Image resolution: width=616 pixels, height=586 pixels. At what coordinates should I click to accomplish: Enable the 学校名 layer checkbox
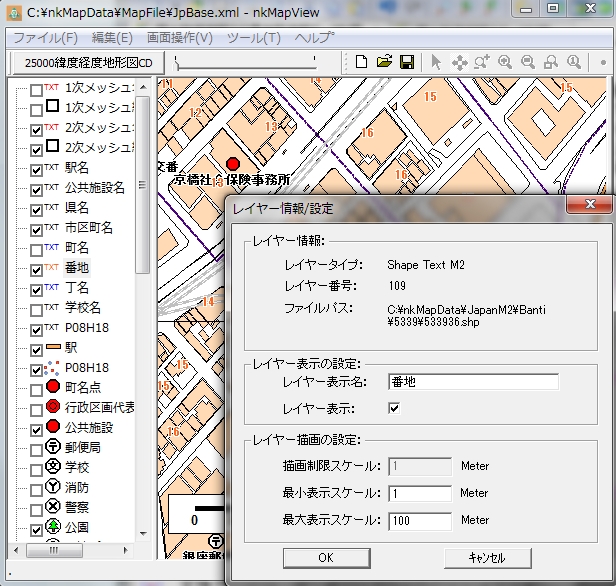(36, 308)
